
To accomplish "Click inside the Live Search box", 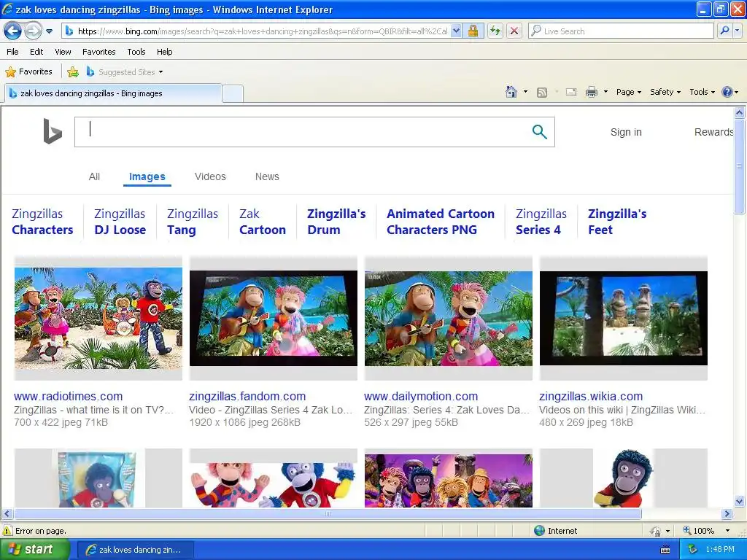I will point(622,31).
